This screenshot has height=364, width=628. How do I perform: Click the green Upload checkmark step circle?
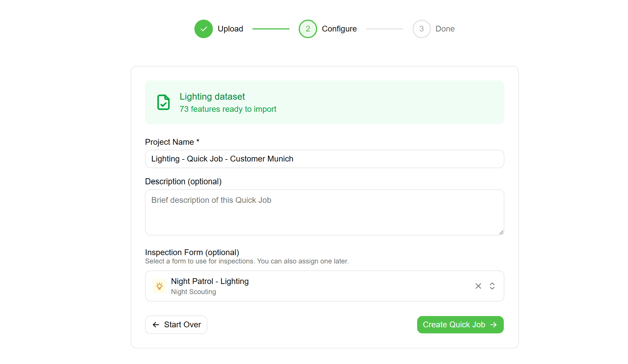pos(203,29)
